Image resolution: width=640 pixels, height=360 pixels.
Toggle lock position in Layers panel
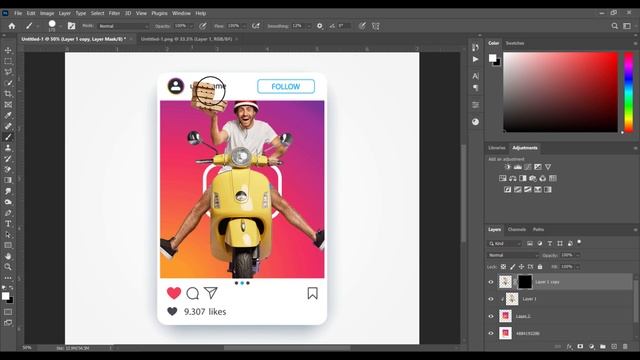521,267
